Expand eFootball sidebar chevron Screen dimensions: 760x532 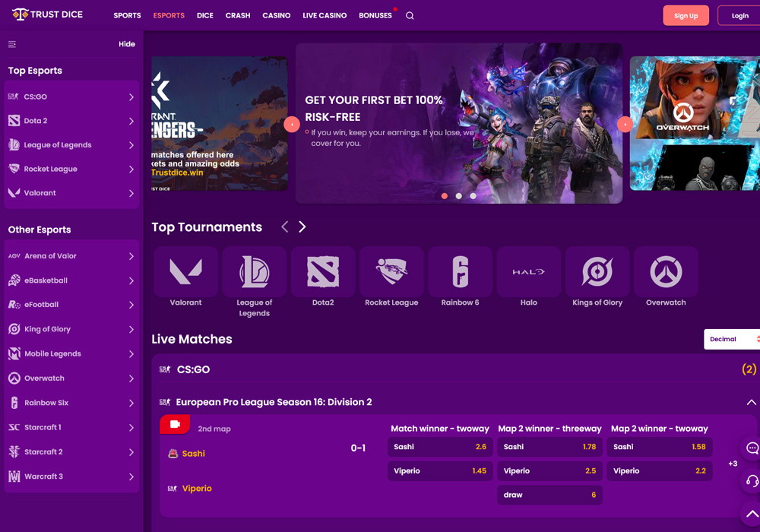click(131, 305)
